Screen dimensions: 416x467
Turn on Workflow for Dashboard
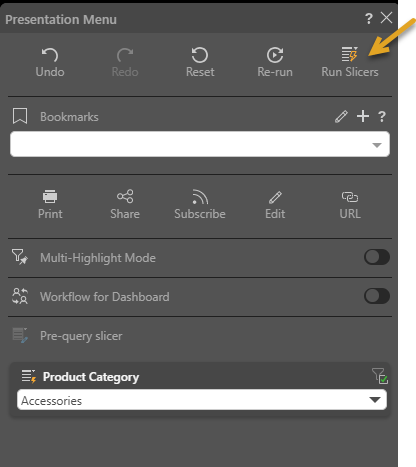(x=377, y=296)
